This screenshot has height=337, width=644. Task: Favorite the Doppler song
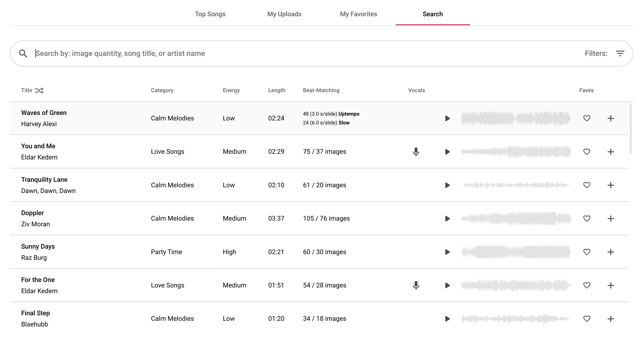(586, 218)
